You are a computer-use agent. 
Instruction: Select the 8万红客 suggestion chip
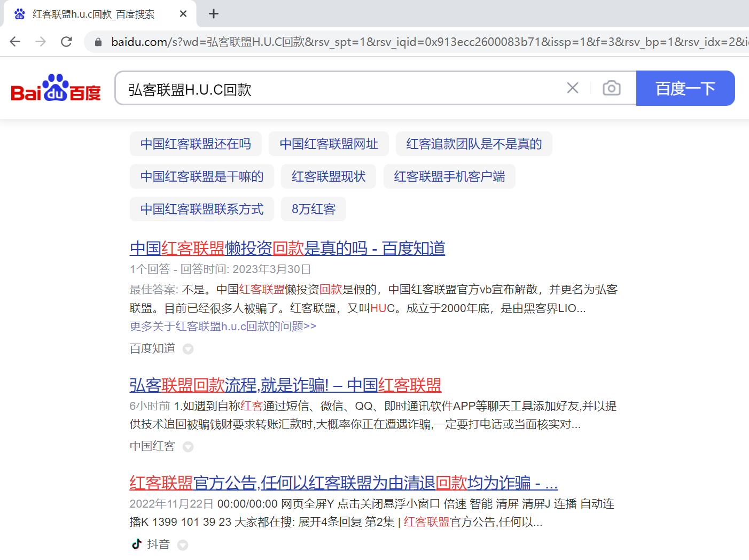(314, 209)
